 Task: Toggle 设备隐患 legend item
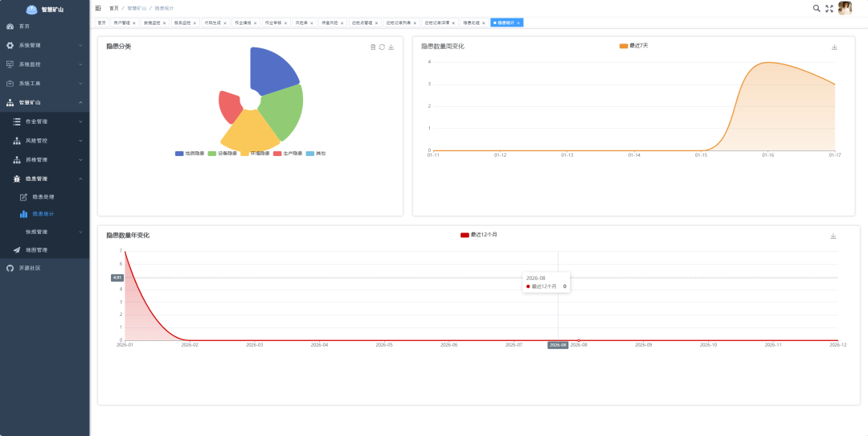pos(223,154)
